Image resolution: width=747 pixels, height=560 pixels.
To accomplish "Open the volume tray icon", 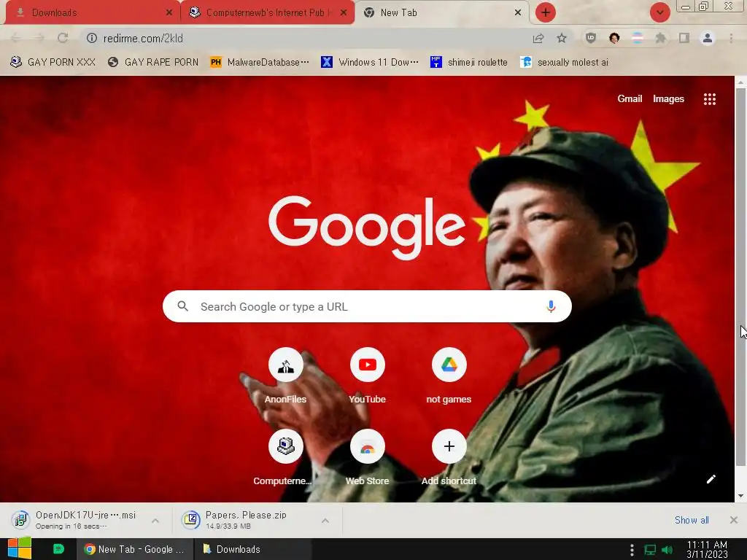I will click(667, 550).
